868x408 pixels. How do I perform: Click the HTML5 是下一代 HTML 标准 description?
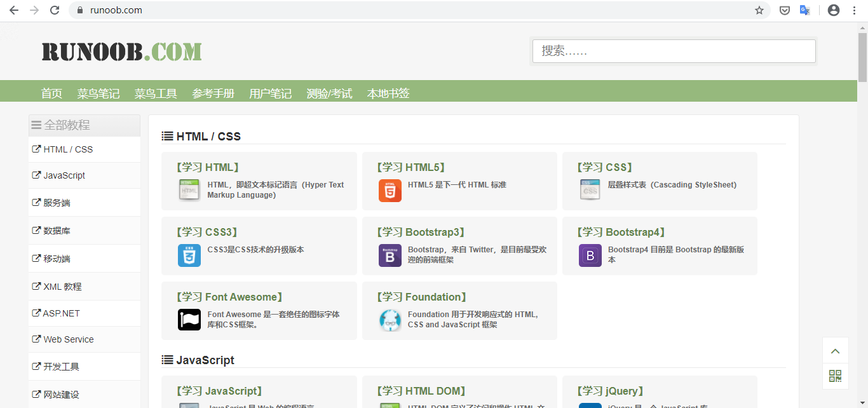tap(457, 185)
